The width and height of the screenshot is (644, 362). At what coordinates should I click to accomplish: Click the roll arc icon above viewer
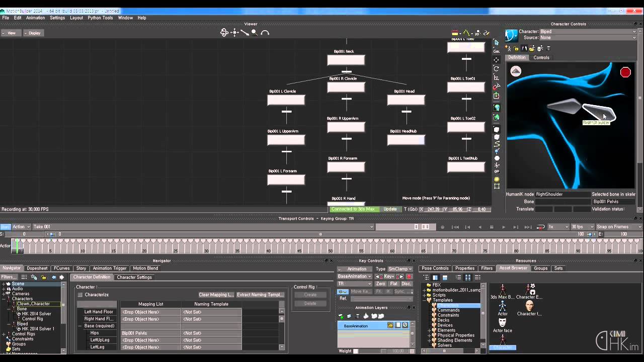click(265, 33)
